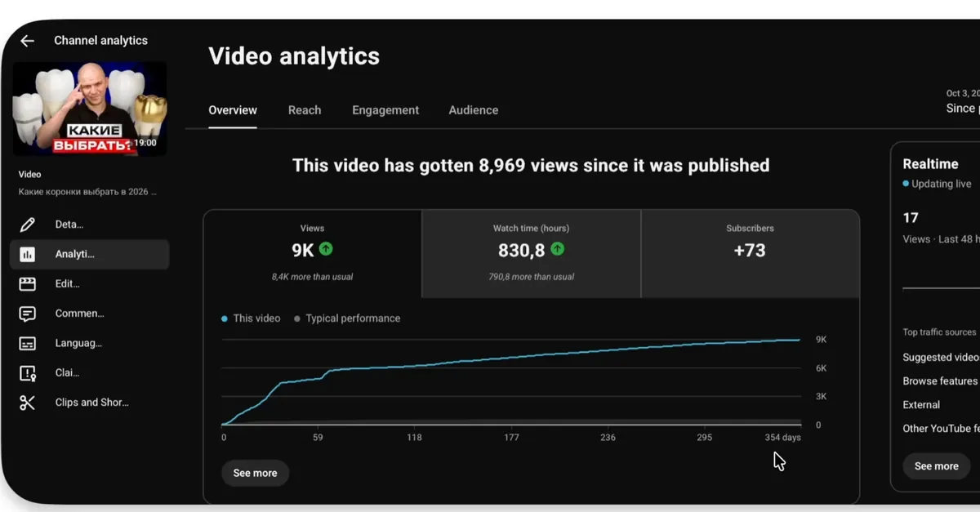
Task: Click the Clips and Shor... sidebar label
Action: tap(92, 403)
